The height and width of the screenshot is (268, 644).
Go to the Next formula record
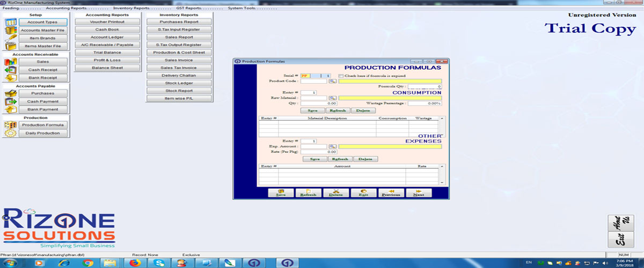click(x=419, y=193)
